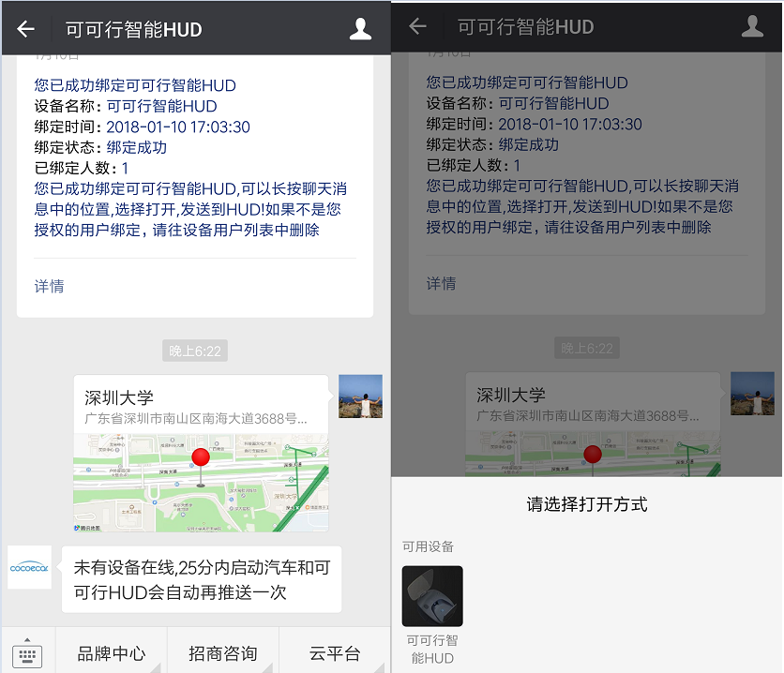
Task: Tap the 可可行智能HUD title in left header
Action: point(133,29)
